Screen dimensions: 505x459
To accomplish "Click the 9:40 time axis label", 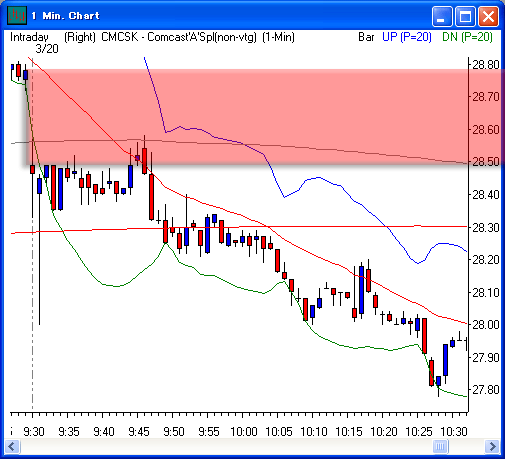I will point(104,432).
